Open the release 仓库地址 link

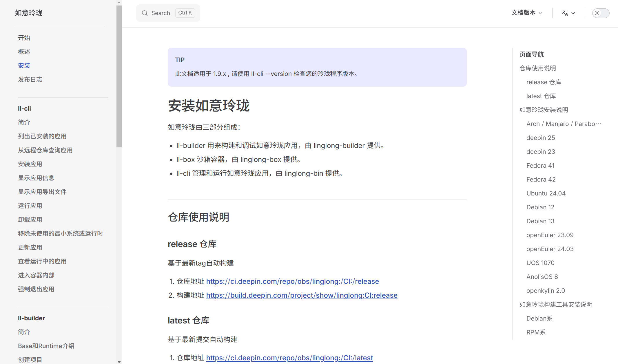coord(293,281)
